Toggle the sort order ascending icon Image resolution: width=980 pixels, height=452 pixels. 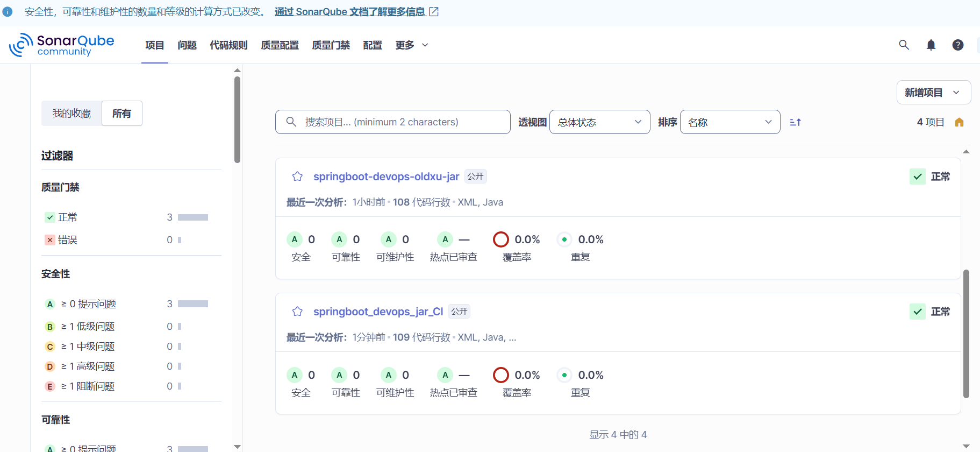click(x=796, y=122)
